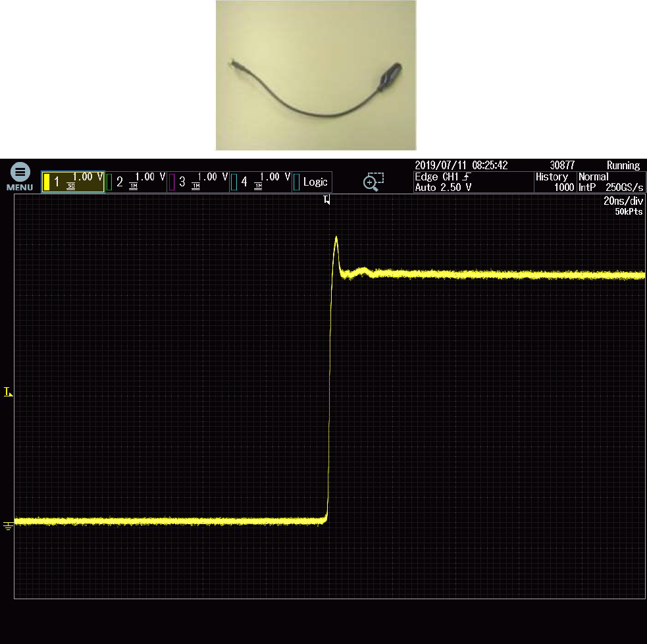This screenshot has width=647, height=644.
Task: Click the cable photo thumbnail
Action: [316, 75]
